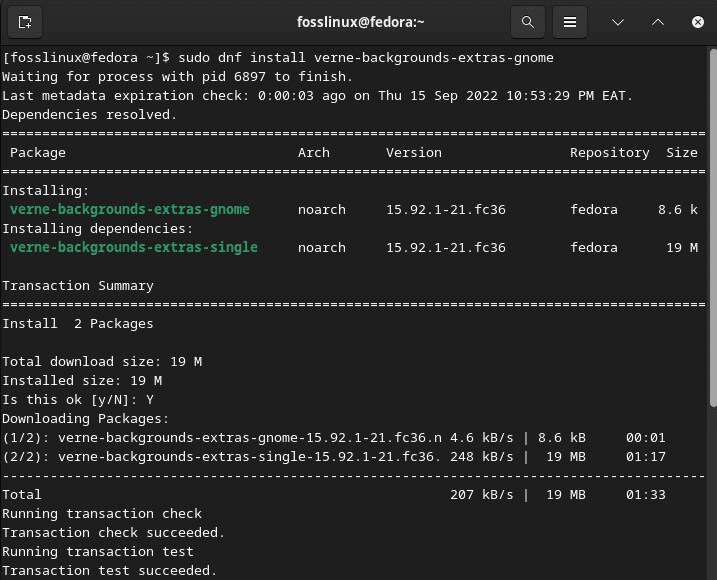Click the 'Total' summary row label
717x580 pixels.
(22, 495)
